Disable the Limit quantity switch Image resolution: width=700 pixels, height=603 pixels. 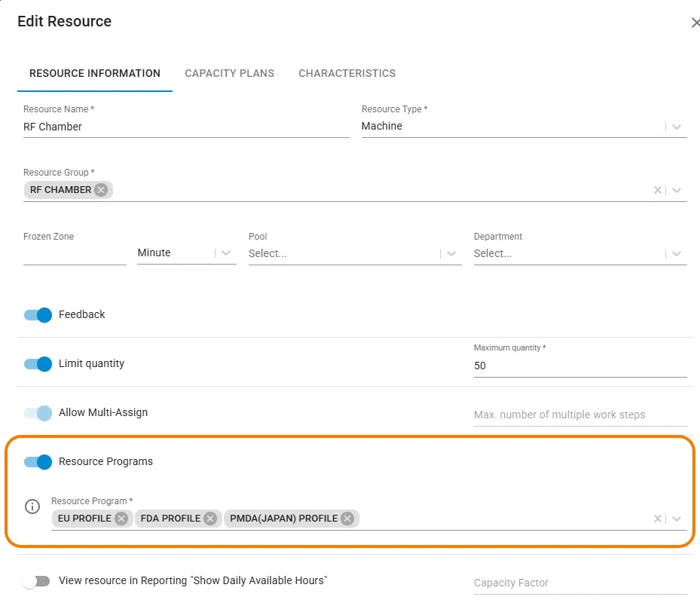click(38, 364)
